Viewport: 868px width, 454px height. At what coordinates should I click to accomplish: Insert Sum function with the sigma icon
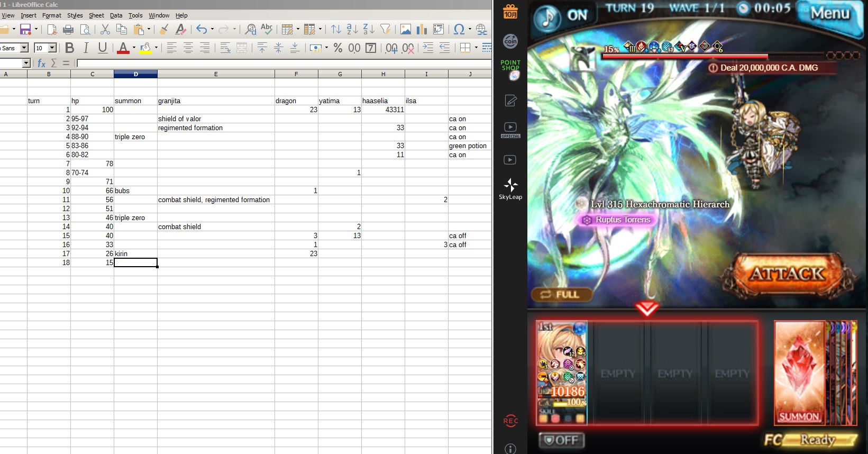(54, 63)
